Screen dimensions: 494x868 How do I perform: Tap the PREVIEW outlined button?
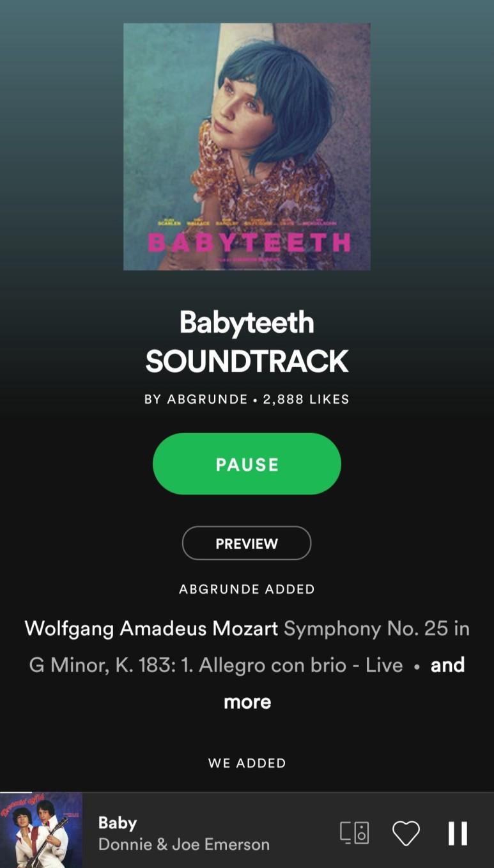point(247,543)
